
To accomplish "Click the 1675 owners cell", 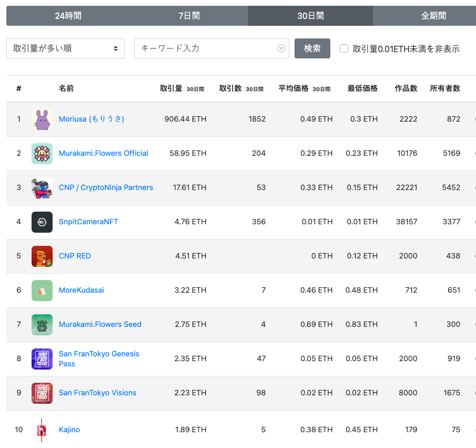I will pos(452,393).
